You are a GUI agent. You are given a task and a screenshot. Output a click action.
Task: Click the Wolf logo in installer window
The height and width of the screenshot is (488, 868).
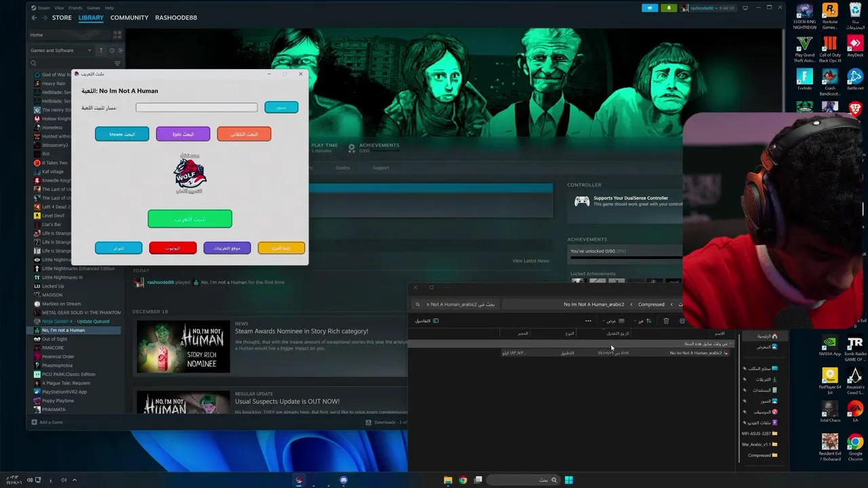point(190,174)
